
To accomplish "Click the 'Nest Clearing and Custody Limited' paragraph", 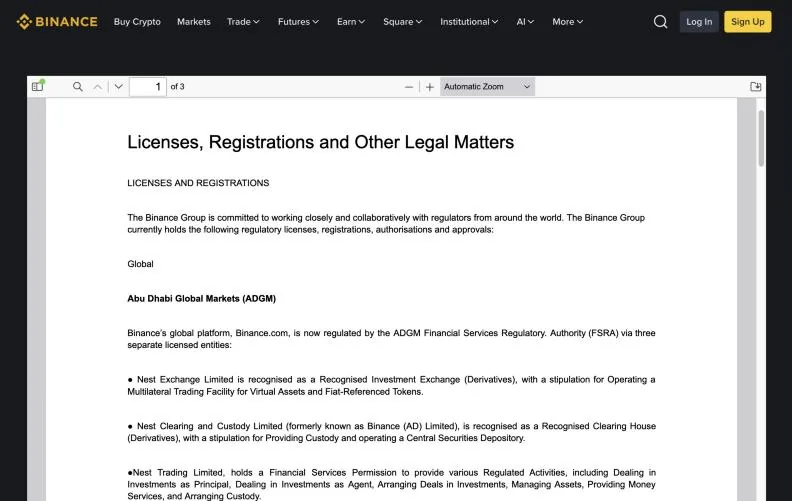I will [391, 432].
